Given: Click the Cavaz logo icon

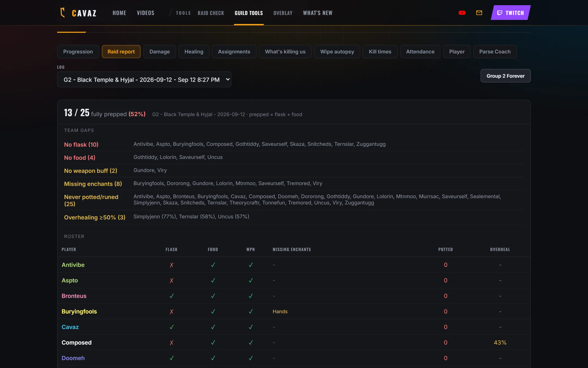Looking at the screenshot, I should 63,13.
